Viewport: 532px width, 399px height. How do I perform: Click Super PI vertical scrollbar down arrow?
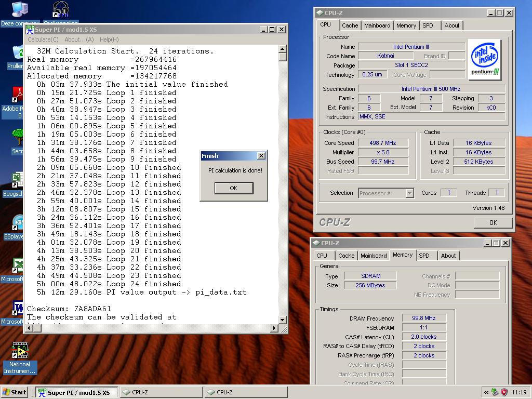coord(282,320)
